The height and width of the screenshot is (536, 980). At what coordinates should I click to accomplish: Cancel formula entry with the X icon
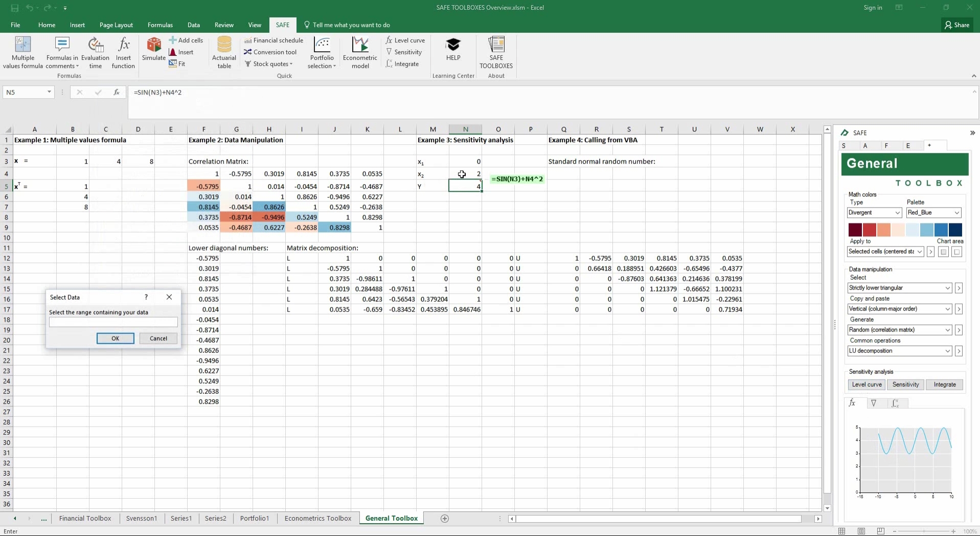[x=79, y=93]
